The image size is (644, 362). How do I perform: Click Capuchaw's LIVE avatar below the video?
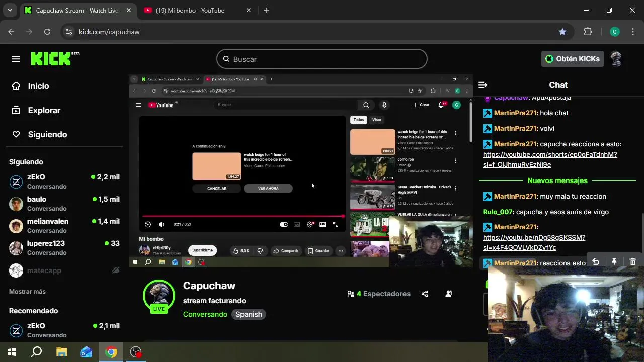click(159, 297)
